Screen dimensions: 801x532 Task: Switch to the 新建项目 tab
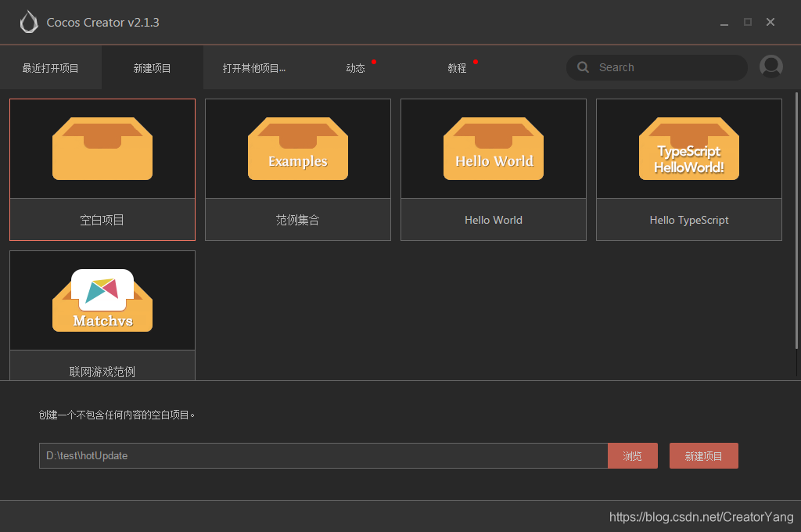[x=153, y=68]
